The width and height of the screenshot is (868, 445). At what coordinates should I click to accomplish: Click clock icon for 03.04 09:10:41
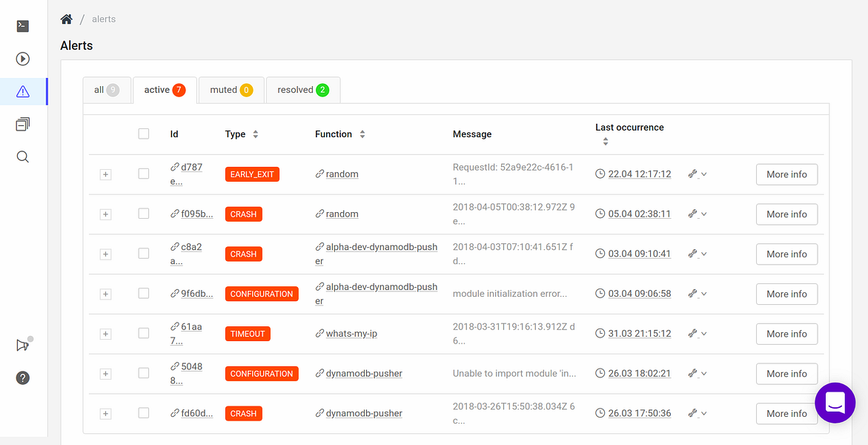[600, 254]
